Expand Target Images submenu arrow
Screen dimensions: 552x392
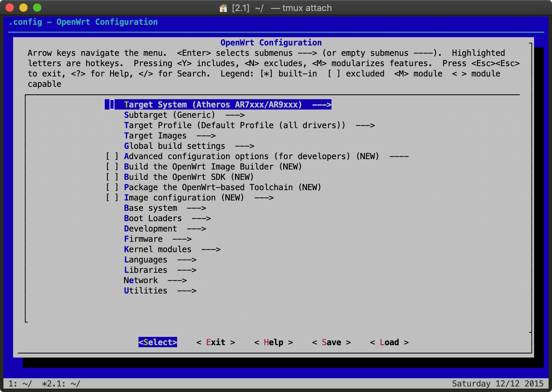point(206,136)
